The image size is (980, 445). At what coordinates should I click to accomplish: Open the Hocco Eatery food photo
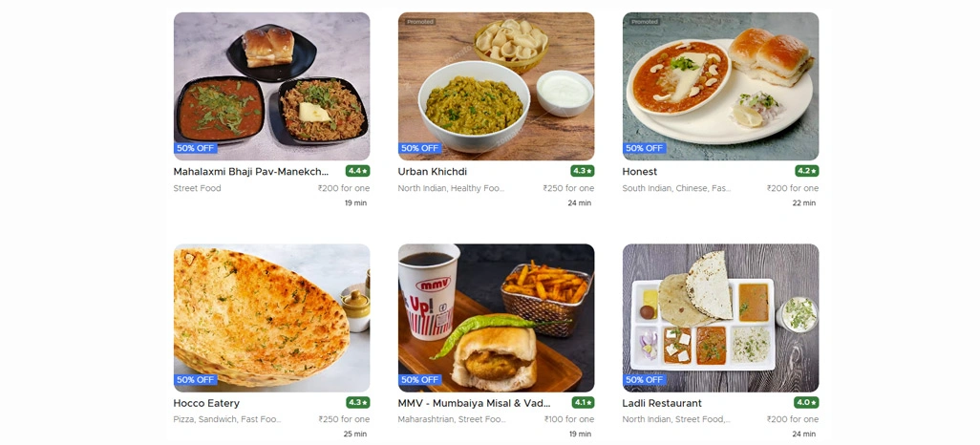tap(271, 317)
